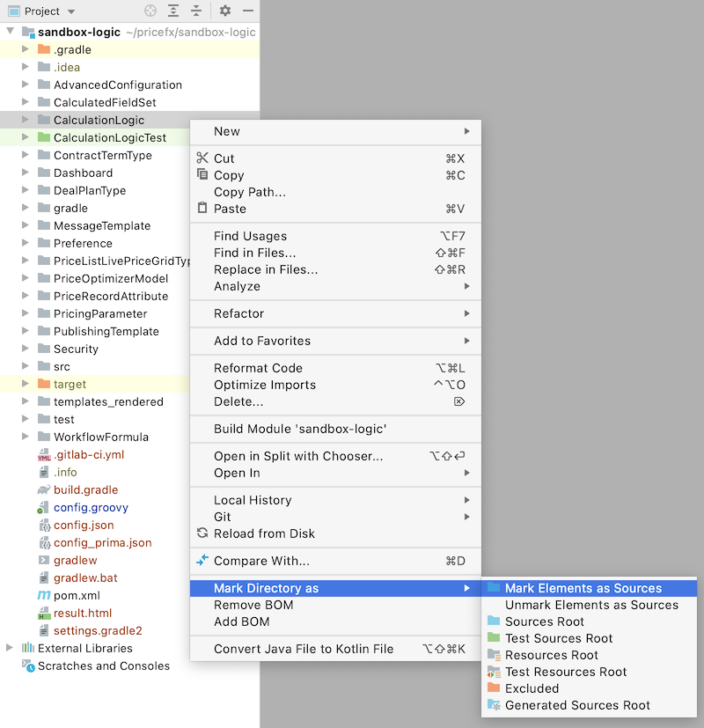Select Test Sources Root from submenu
The image size is (704, 728).
(x=559, y=638)
